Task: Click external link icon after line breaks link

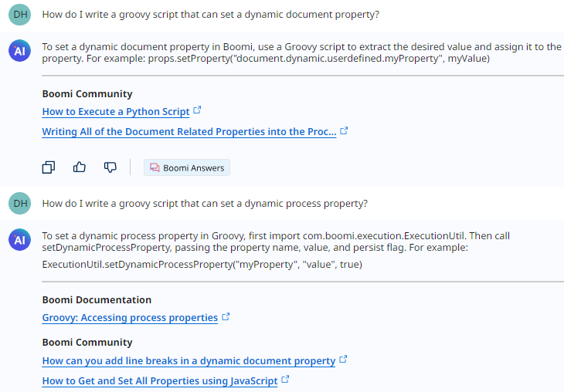Action: tap(343, 360)
